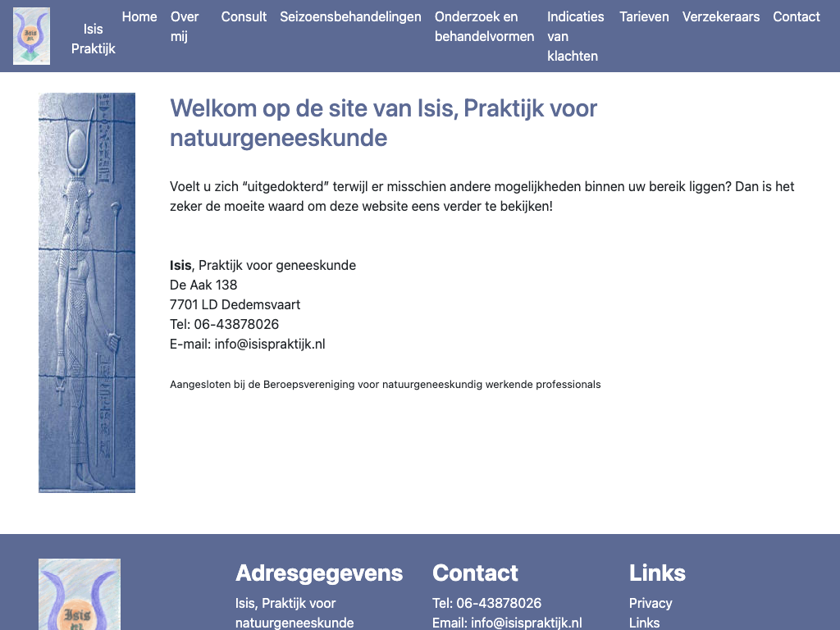840x630 pixels.
Task: Select Seizoensbehandelingen in the navigation
Action: [x=350, y=16]
